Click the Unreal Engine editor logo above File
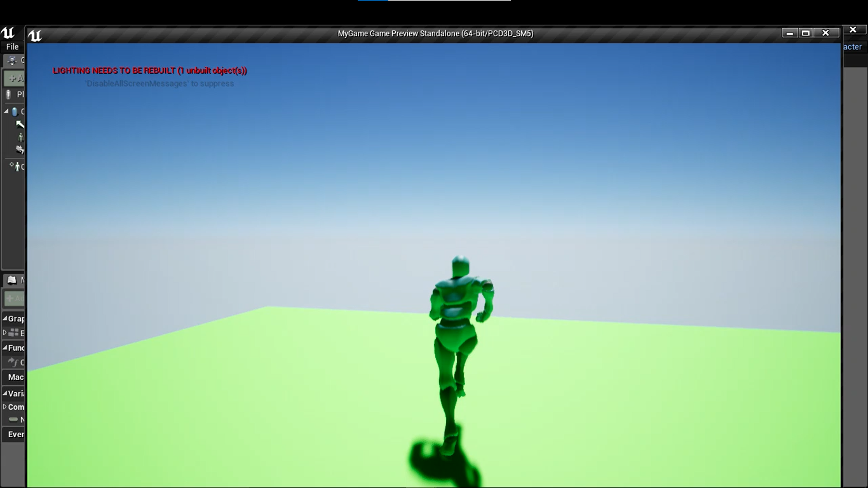This screenshot has height=488, width=868. [x=8, y=33]
